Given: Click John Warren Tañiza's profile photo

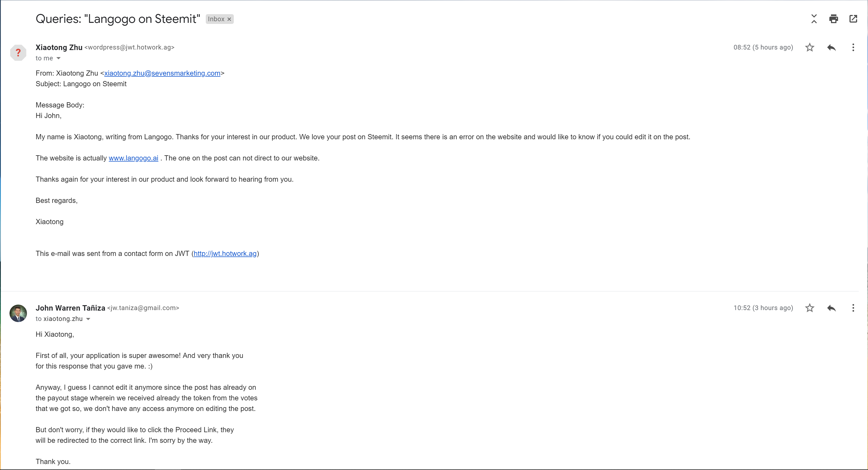Looking at the screenshot, I should point(18,313).
